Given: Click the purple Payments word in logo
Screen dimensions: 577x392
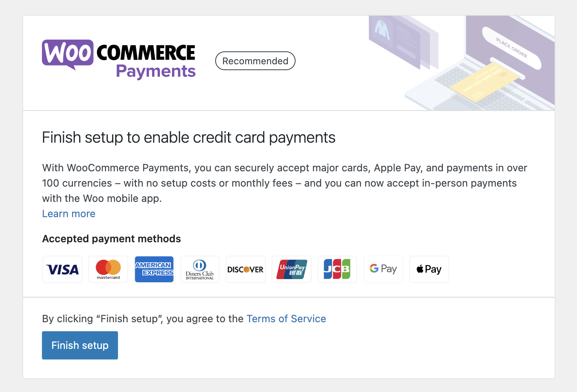Looking at the screenshot, I should [156, 72].
